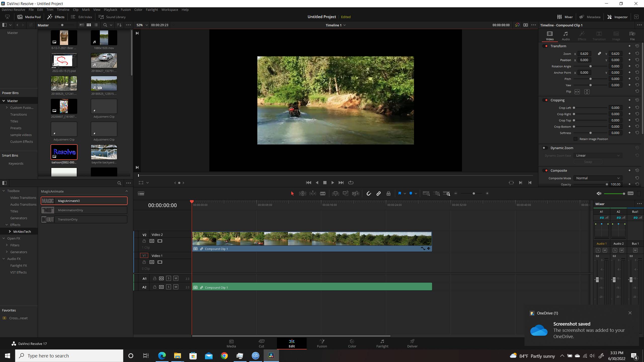This screenshot has width=644, height=362.
Task: Open the Playback menu
Action: click(110, 10)
